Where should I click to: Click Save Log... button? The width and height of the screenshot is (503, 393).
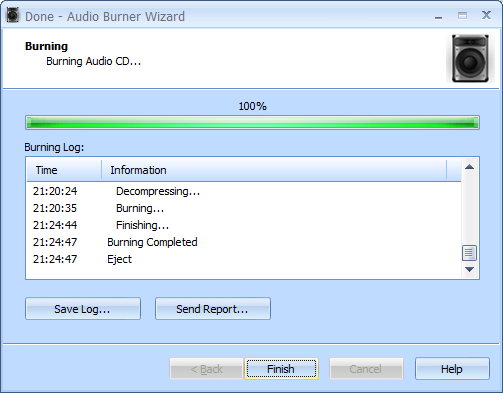coord(83,309)
